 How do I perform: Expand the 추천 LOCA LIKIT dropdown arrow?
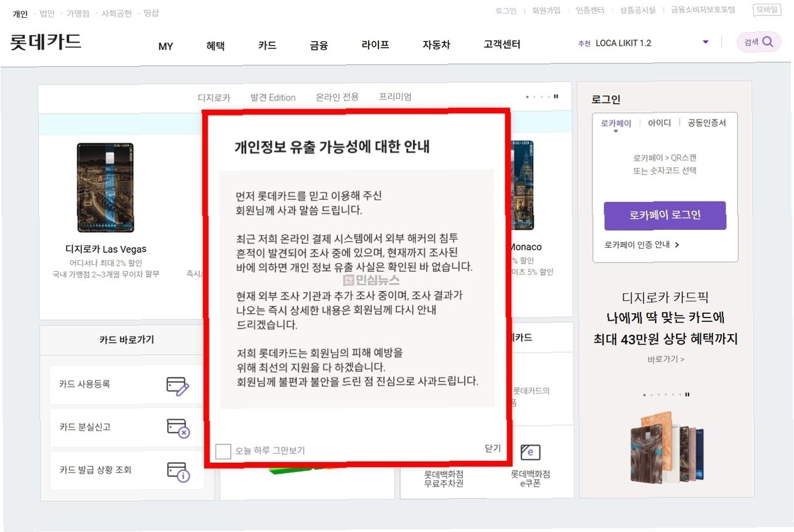[706, 42]
